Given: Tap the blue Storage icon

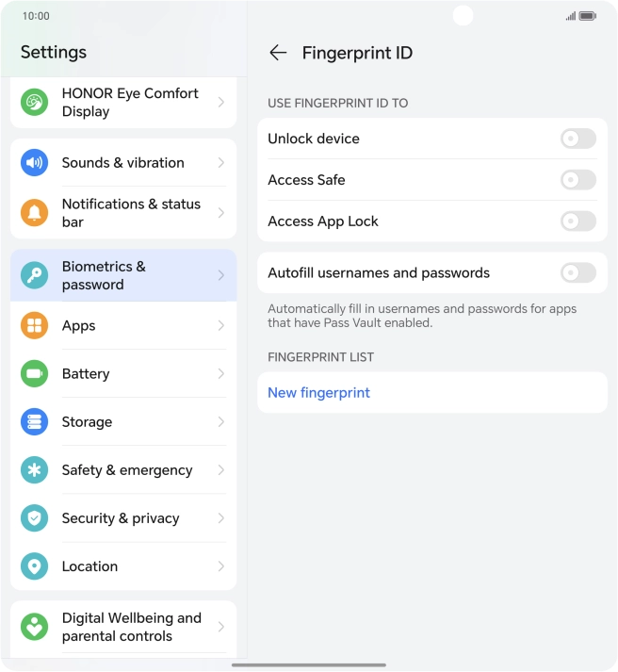Looking at the screenshot, I should coord(34,422).
